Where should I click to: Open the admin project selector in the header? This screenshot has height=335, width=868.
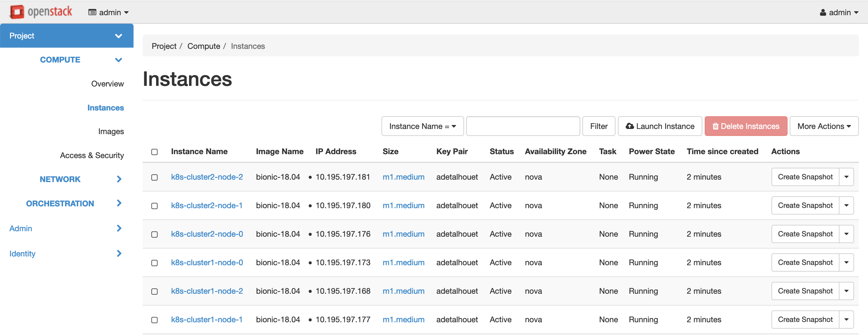[x=108, y=12]
